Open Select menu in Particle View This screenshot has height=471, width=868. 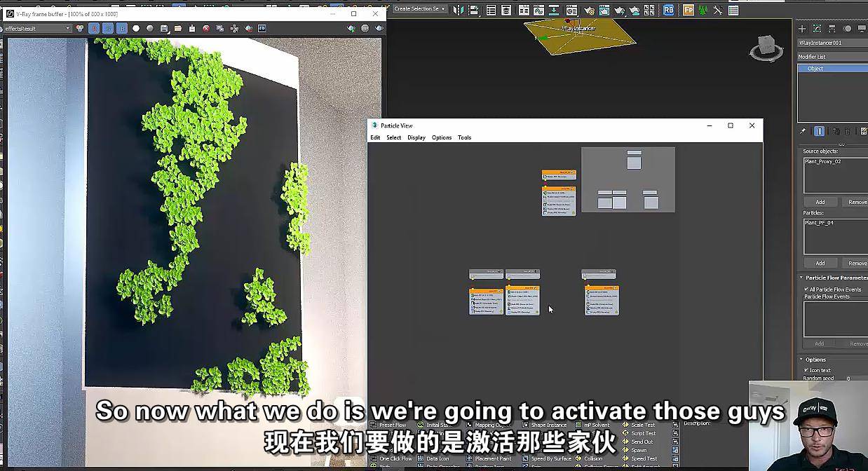pos(394,137)
